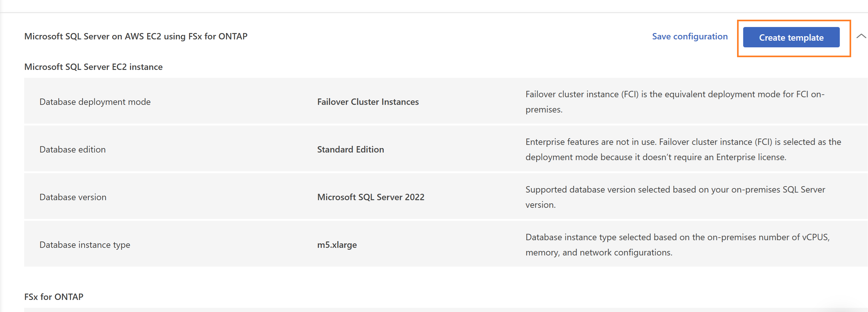Click the Enterprise features not in use description

683,149
